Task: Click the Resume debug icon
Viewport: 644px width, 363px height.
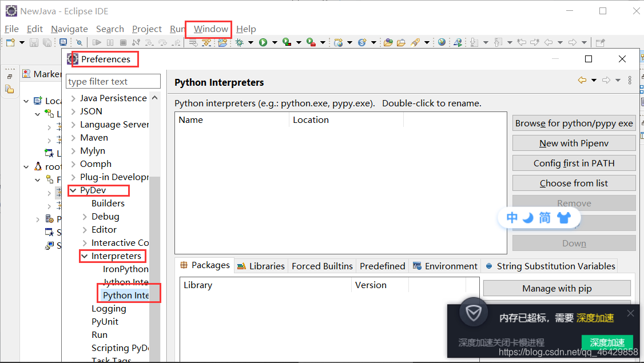Action: click(97, 42)
